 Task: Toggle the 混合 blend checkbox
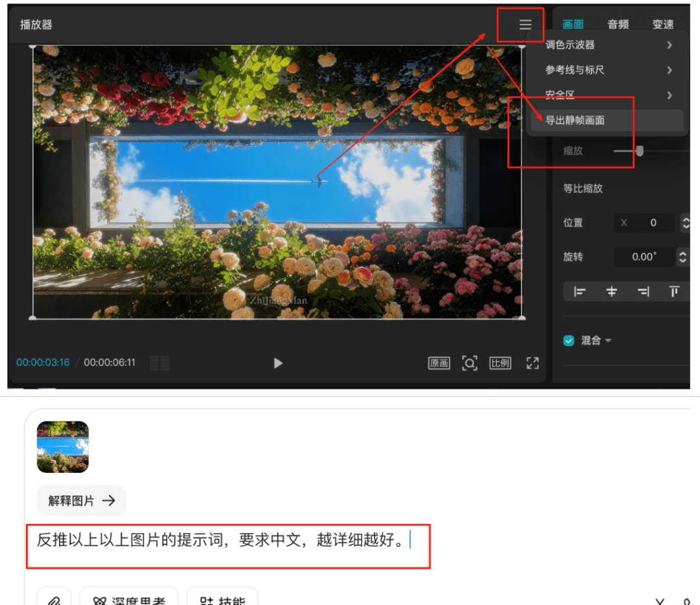tap(568, 341)
